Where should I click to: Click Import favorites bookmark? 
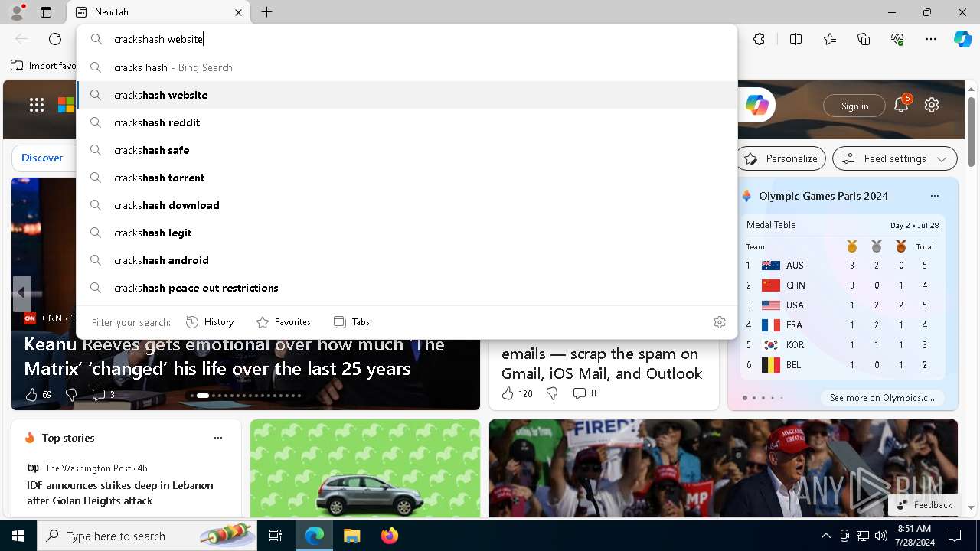coord(43,66)
